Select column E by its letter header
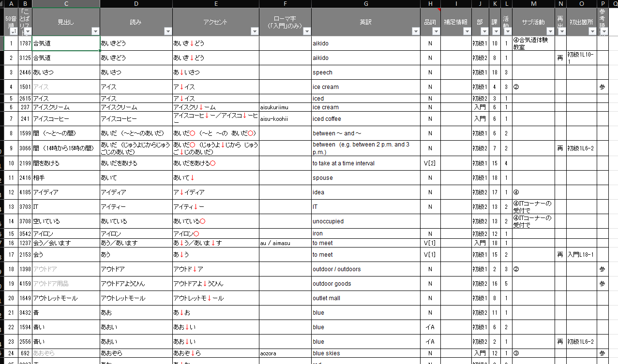This screenshot has height=364, width=618. pos(216,4)
